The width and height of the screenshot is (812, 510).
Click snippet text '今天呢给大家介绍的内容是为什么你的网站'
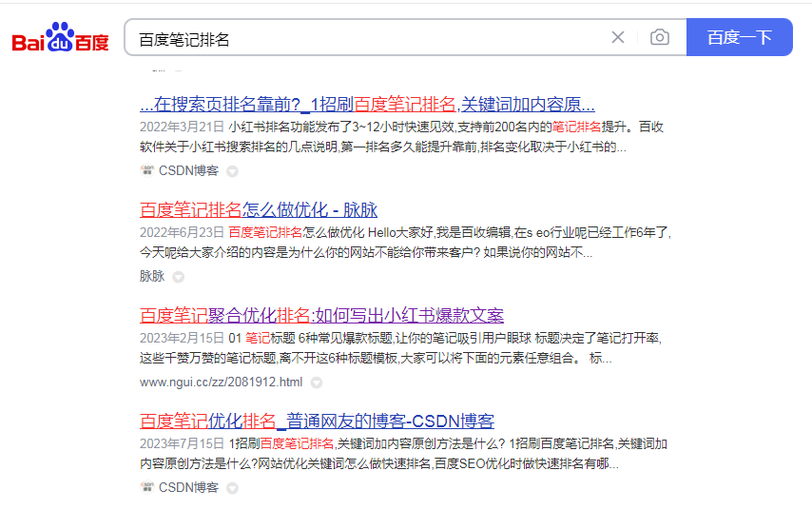(257, 252)
